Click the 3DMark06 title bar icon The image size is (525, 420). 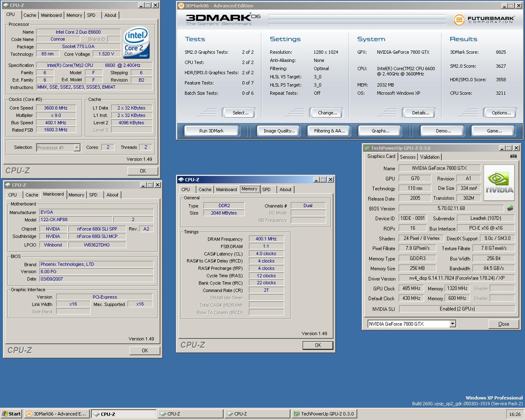point(181,6)
